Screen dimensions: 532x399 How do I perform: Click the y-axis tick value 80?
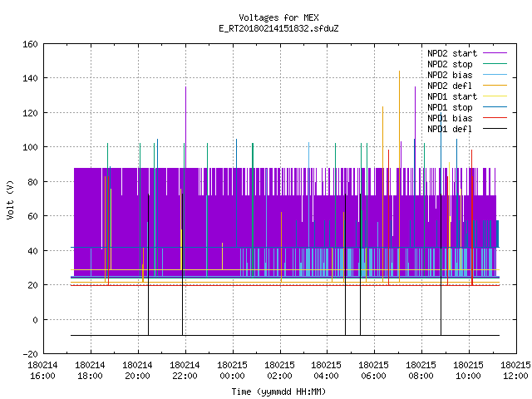point(32,182)
